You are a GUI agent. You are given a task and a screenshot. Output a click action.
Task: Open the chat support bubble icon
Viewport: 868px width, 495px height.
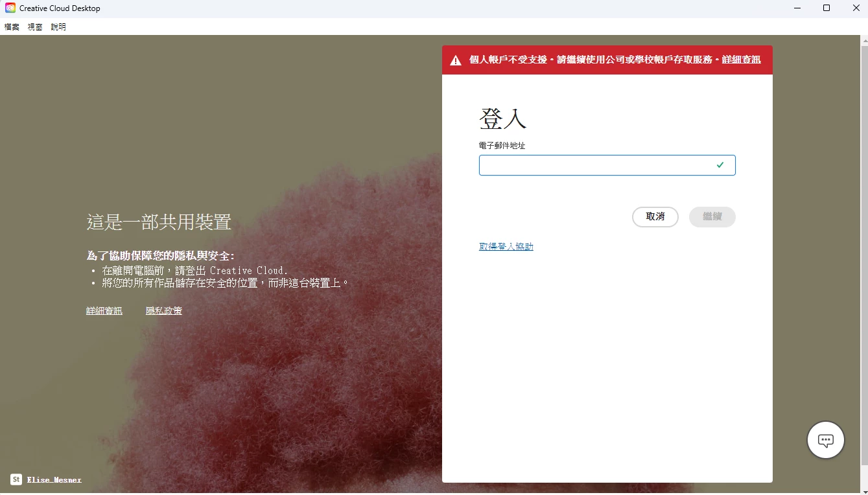[x=825, y=440]
